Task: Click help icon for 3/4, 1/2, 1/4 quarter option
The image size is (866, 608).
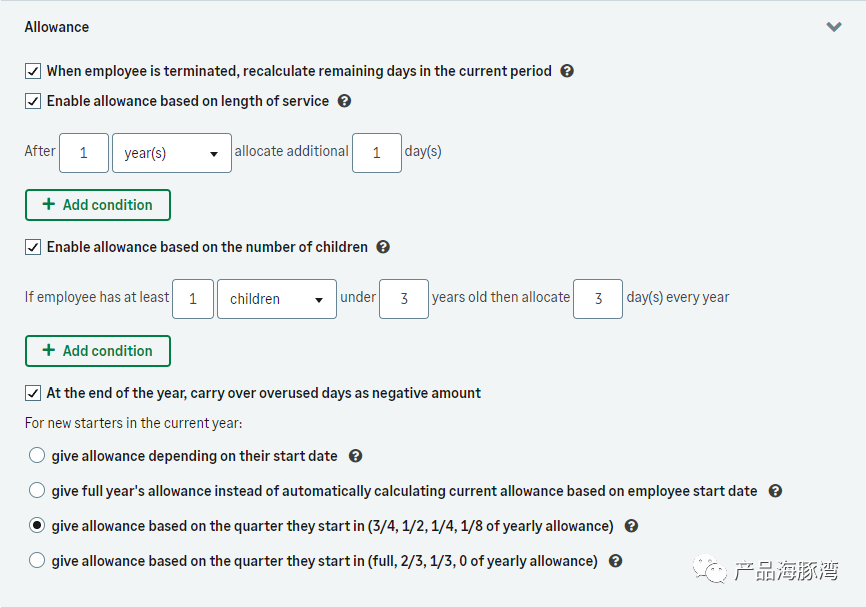Action: tap(631, 526)
